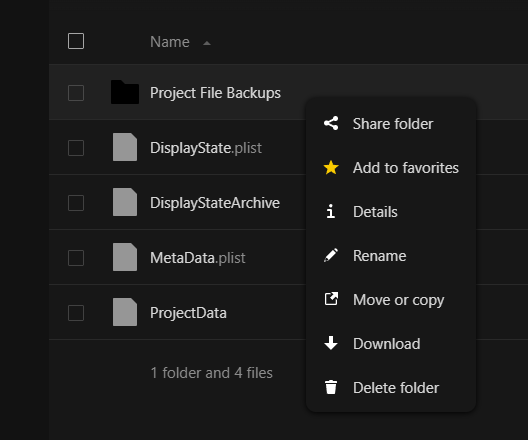The height and width of the screenshot is (440, 528).
Task: Check the Project File Backups checkbox
Action: [x=76, y=93]
